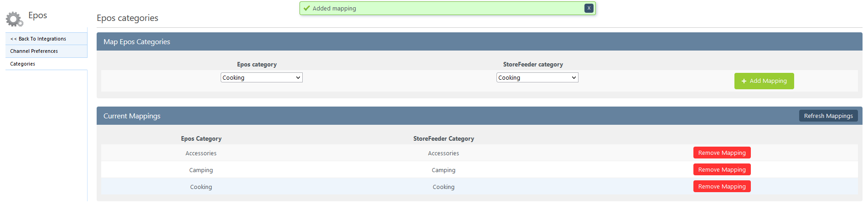Open the StoreFeeder category dropdown
The height and width of the screenshot is (204, 868).
(x=537, y=77)
